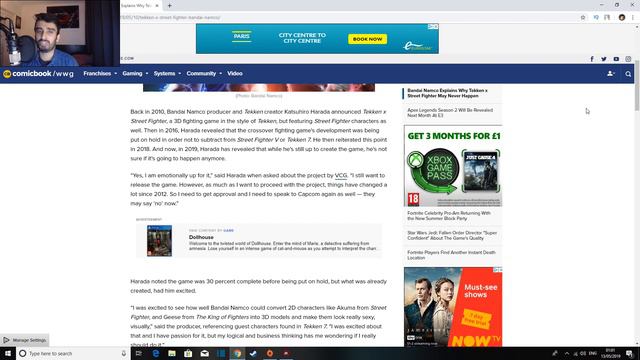Switch to Chrome in the taskbar
640x360 pixels.
(237, 353)
